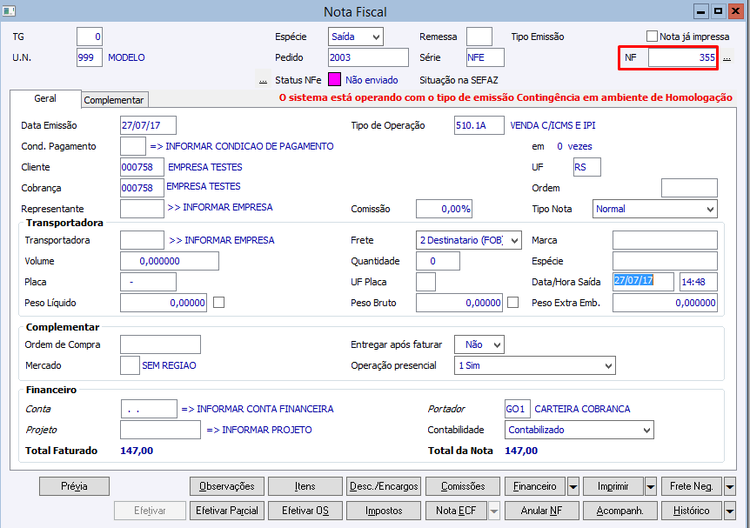Screen dimensions: 750x528
Task: Open the Frete dropdown with Destinatario (FOB)
Action: tap(469, 240)
